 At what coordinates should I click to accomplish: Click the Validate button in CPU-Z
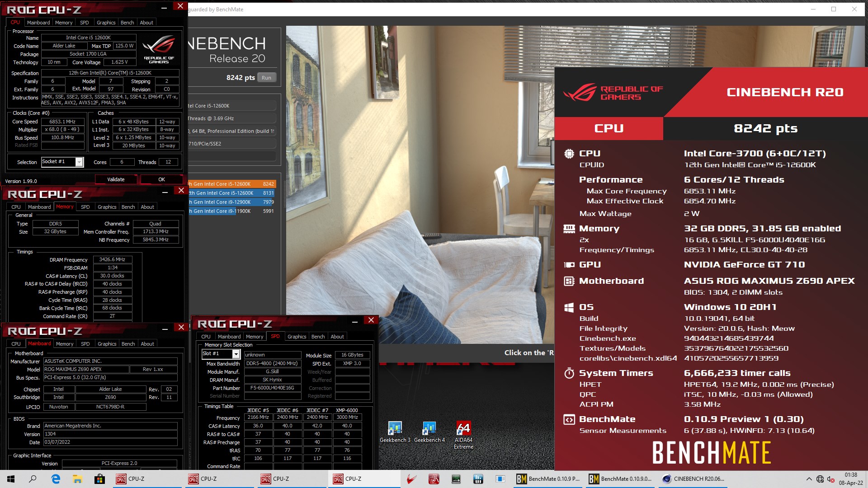click(116, 179)
